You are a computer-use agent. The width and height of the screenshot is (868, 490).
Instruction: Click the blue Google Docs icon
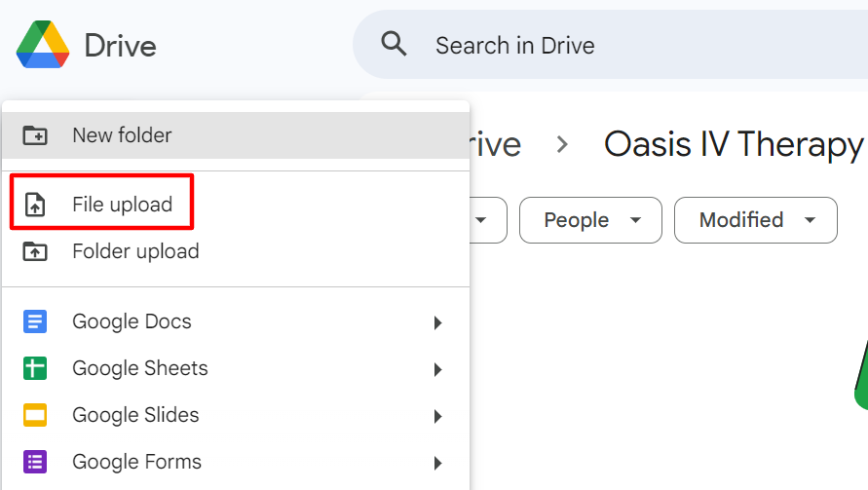click(x=35, y=321)
